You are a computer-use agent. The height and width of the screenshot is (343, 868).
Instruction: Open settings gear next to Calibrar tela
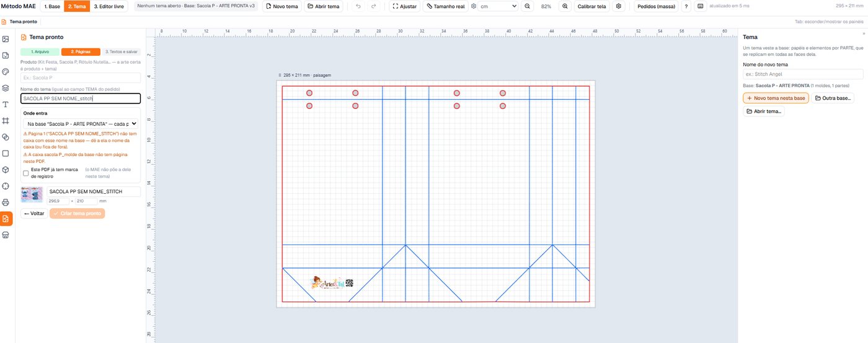tap(618, 6)
